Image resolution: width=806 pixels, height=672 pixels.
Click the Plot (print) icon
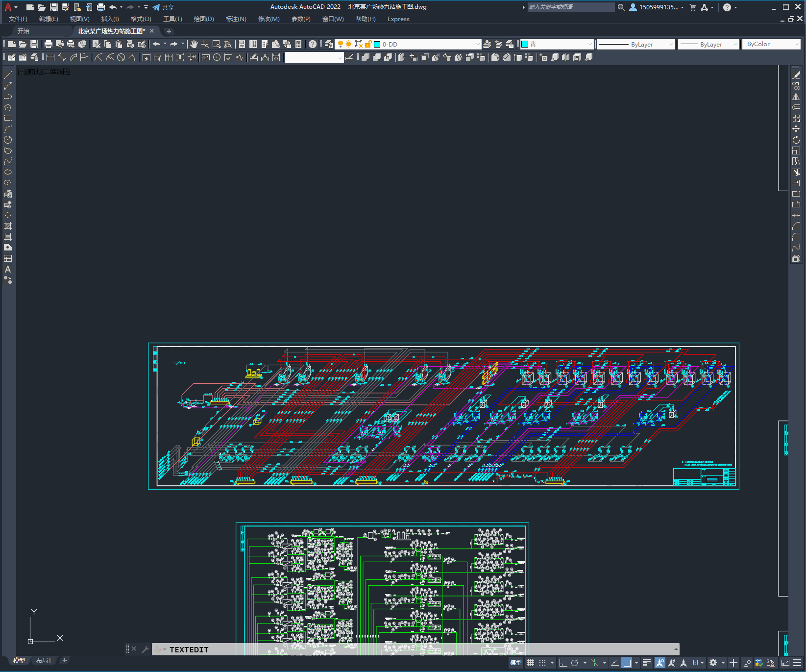[x=49, y=44]
